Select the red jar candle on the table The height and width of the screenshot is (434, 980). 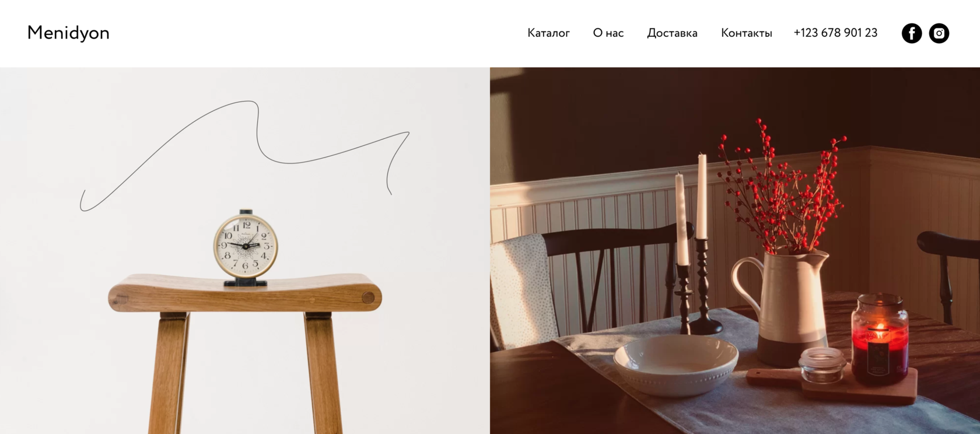(879, 339)
